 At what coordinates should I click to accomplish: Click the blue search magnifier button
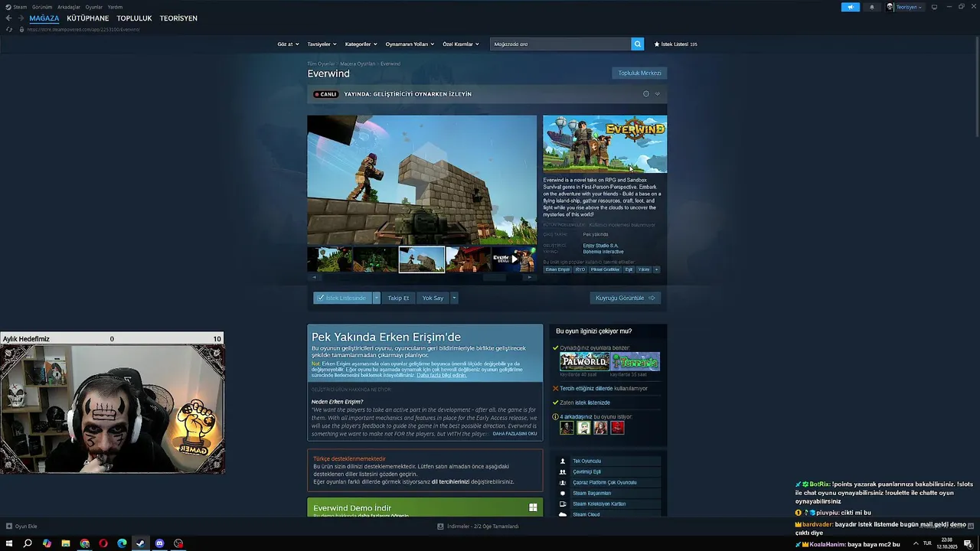(638, 44)
